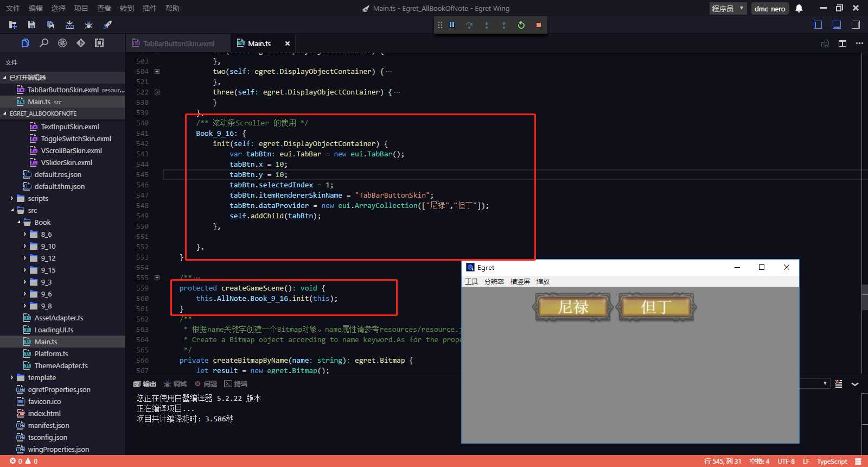Select the 但丁 tab button in Egret window

[x=656, y=307]
